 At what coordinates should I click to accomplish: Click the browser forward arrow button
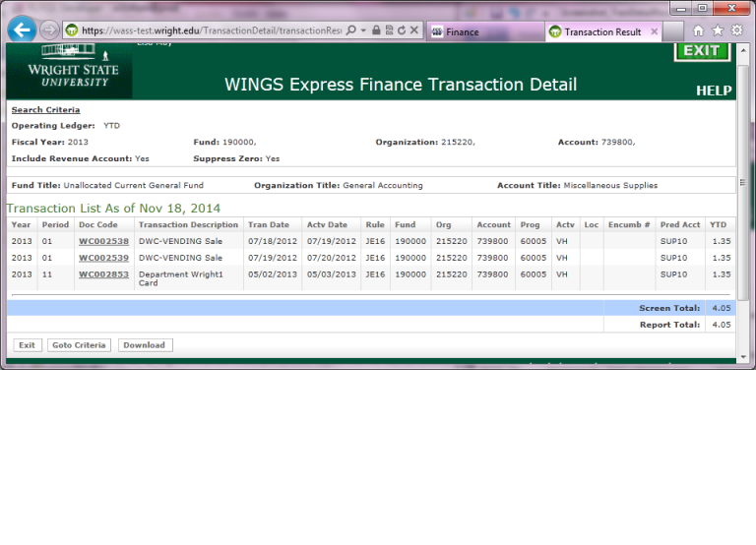click(x=49, y=30)
